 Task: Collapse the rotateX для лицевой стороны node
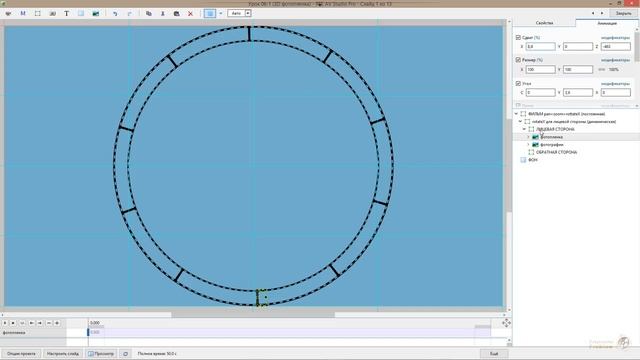(520, 122)
